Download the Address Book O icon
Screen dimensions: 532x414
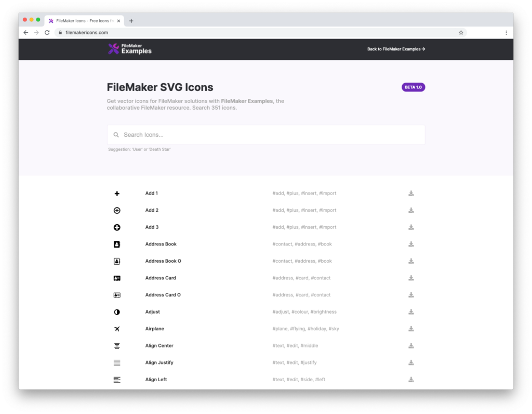(x=411, y=261)
